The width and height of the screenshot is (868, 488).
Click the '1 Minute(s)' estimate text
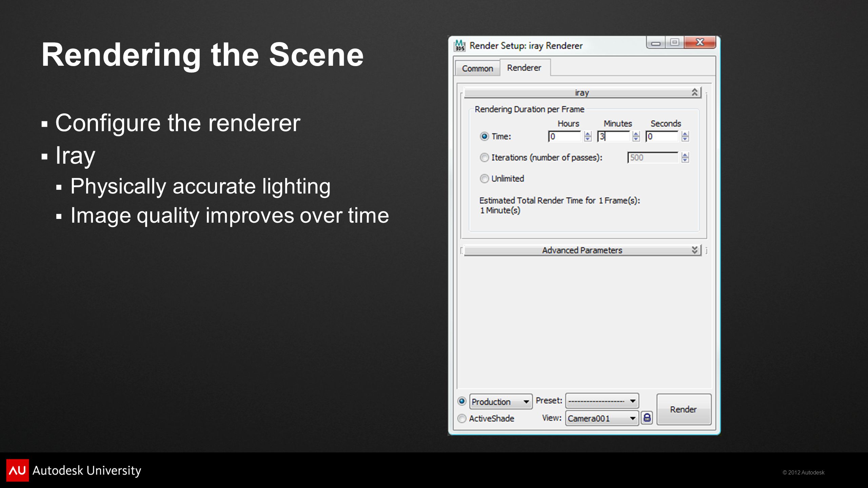[x=500, y=210]
